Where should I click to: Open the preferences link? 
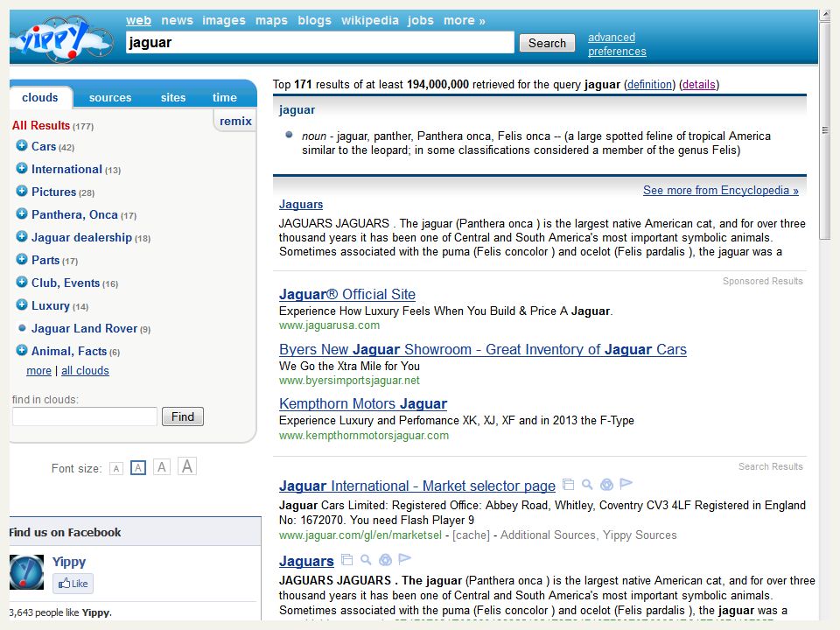click(617, 52)
